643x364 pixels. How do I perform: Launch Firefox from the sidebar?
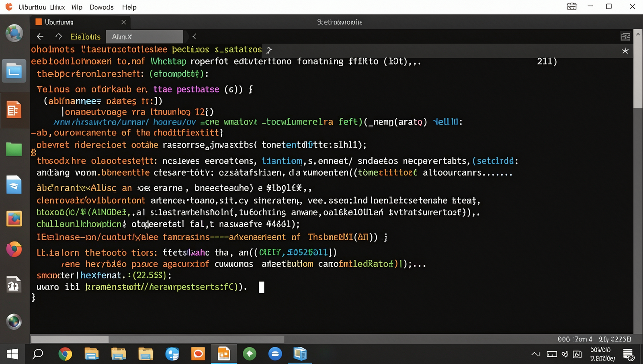tap(14, 249)
